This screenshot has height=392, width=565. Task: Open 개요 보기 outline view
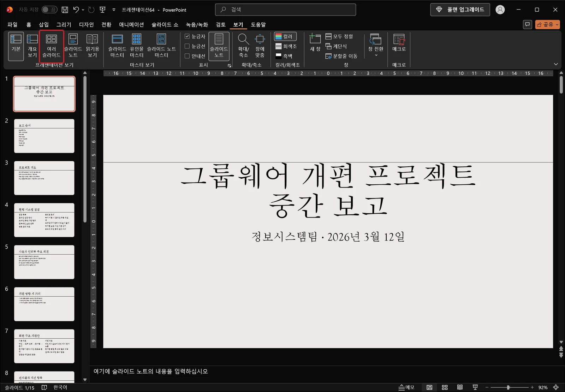click(x=32, y=46)
